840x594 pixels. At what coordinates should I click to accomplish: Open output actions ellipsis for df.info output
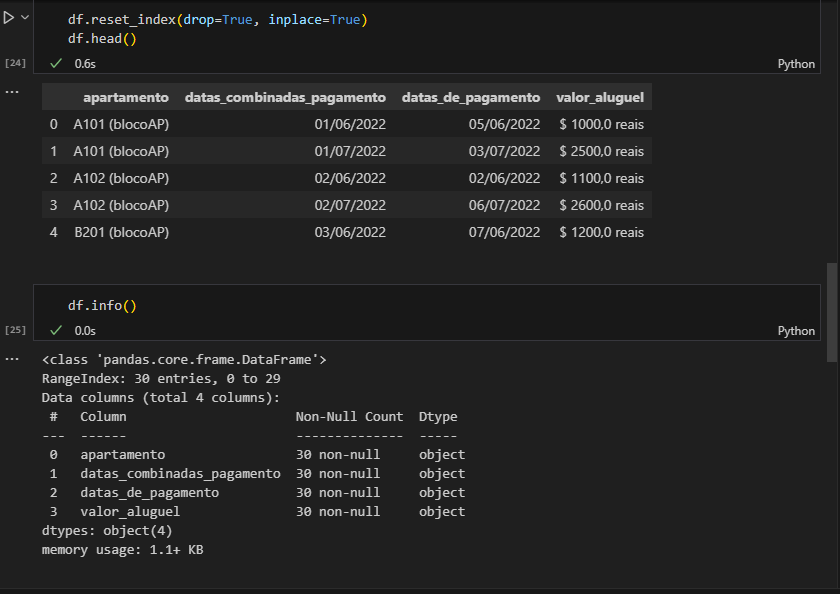12,359
